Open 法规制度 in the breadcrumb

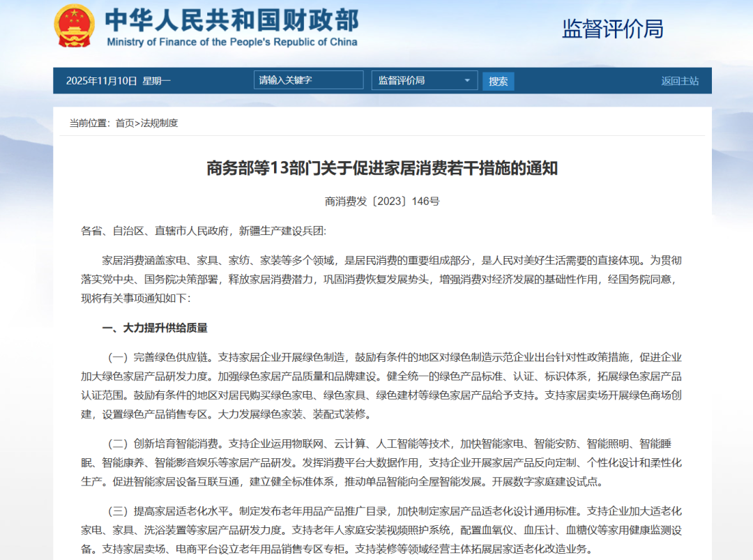click(x=159, y=123)
